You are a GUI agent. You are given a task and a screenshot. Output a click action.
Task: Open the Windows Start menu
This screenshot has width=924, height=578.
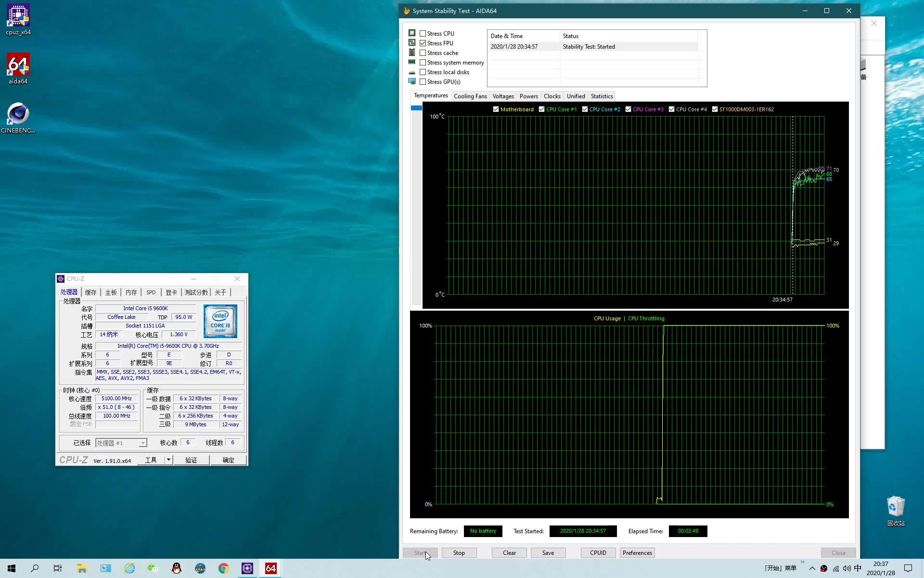(12, 568)
